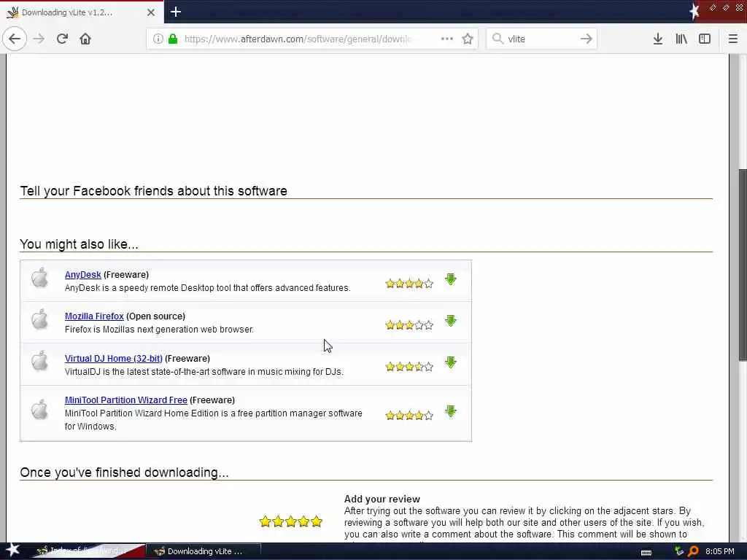Click the keyboard tray icon
Image resolution: width=747 pixels, height=560 pixels.
click(x=646, y=553)
